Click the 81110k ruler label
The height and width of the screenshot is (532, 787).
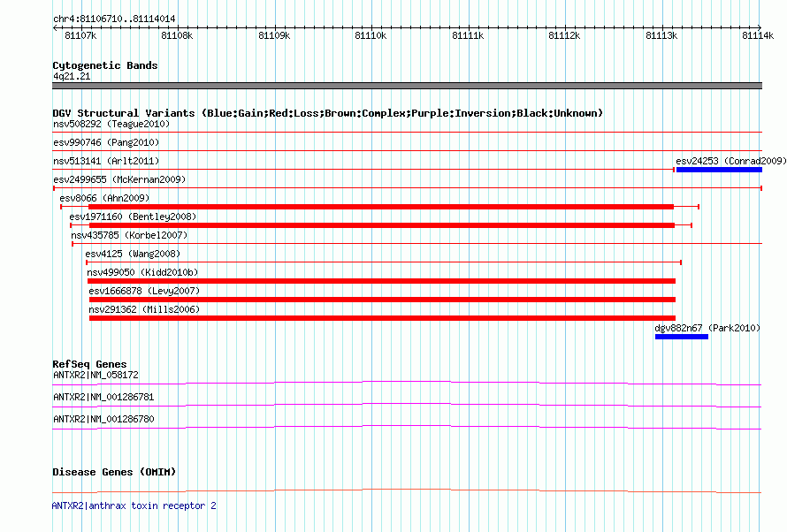pos(371,35)
